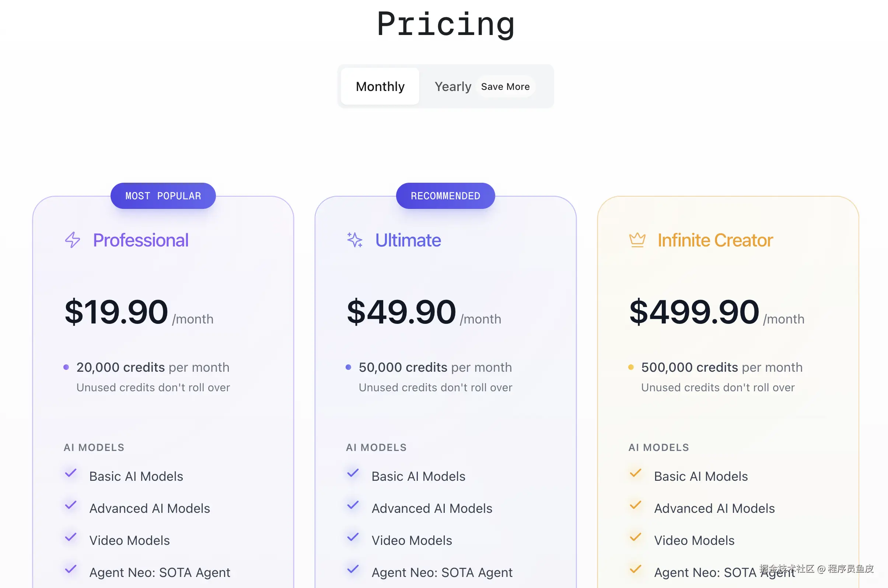Click the $499.90 price in Infinite Creator

(694, 312)
